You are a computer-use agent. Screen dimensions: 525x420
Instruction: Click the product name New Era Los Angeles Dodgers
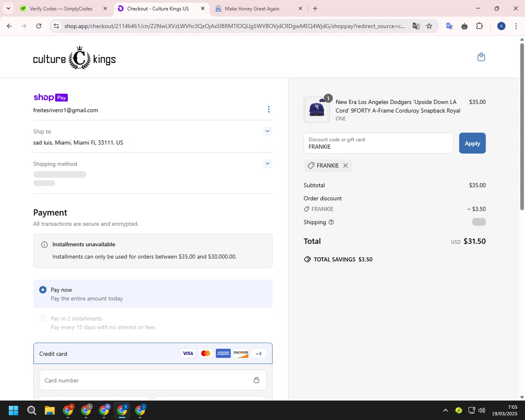pos(398,106)
